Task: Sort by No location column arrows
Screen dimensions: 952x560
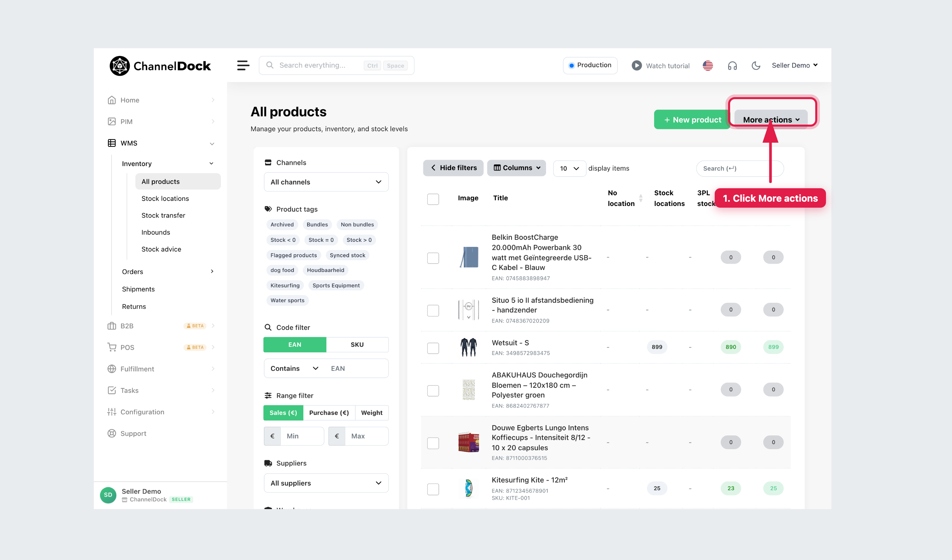Action: [x=641, y=198]
